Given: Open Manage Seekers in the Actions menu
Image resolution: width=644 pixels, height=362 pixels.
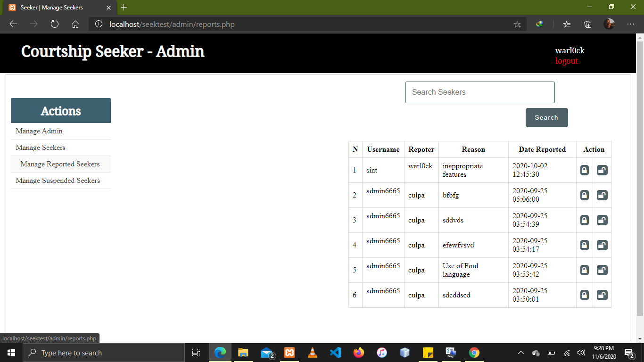Looking at the screenshot, I should click(61, 148).
